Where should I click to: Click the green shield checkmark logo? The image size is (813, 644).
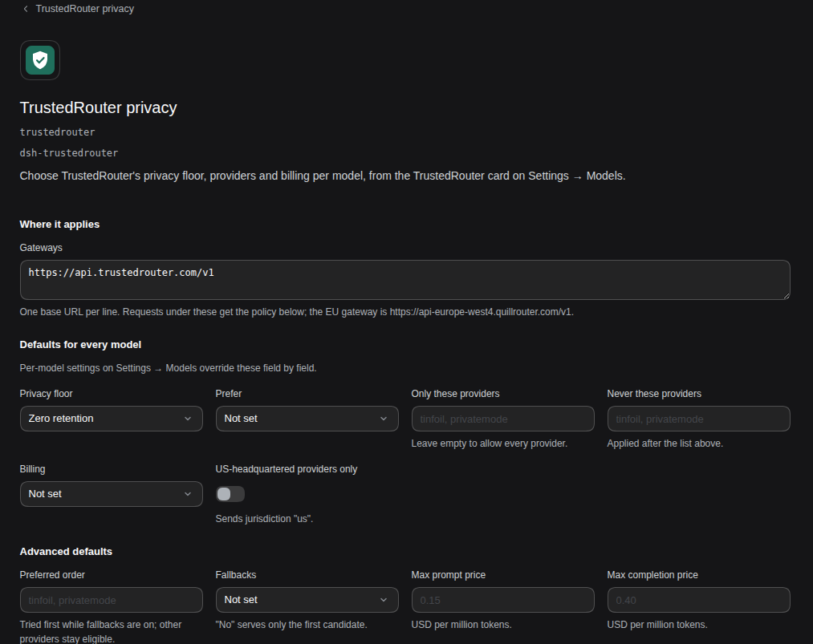pyautogui.click(x=40, y=60)
